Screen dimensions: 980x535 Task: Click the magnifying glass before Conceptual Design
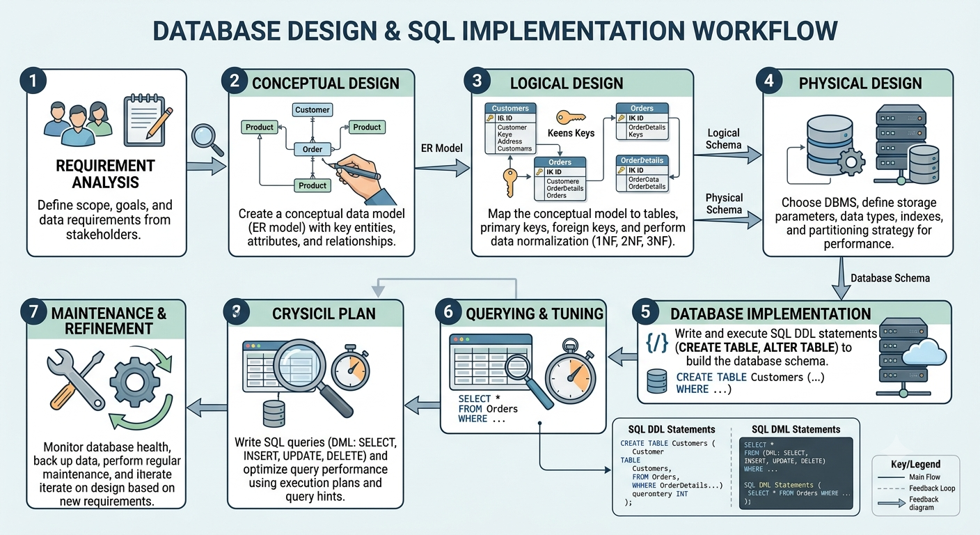click(x=207, y=139)
